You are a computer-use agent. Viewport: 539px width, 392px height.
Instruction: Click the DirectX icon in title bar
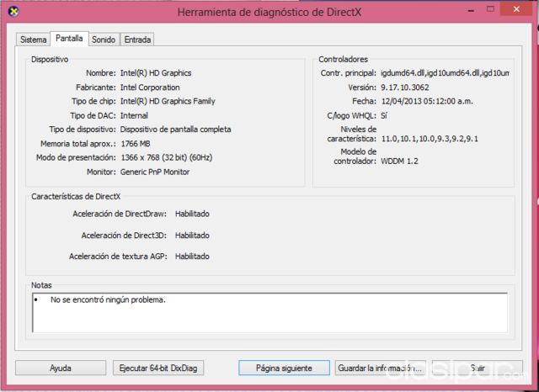[x=13, y=11]
